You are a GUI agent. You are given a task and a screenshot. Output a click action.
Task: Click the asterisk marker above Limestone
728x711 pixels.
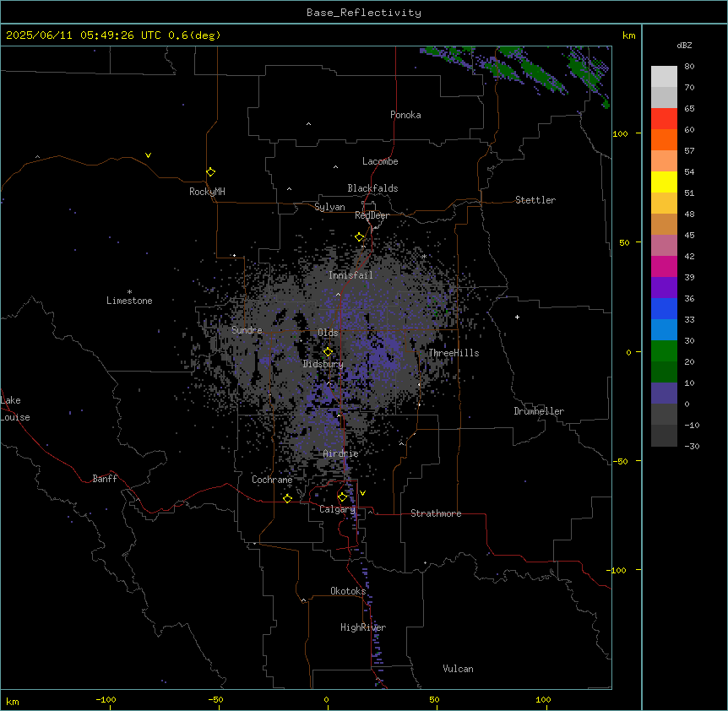pyautogui.click(x=129, y=292)
